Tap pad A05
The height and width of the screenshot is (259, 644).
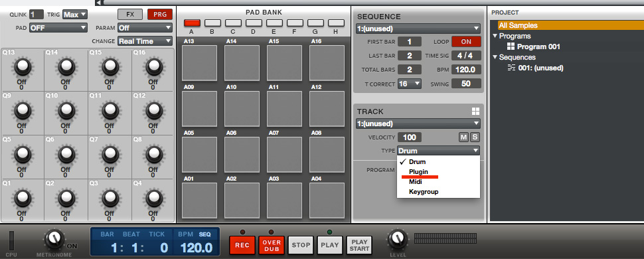(200, 155)
